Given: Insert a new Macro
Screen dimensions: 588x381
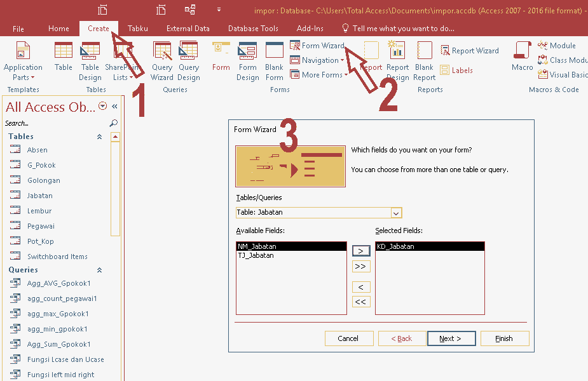Looking at the screenshot, I should coord(521,57).
